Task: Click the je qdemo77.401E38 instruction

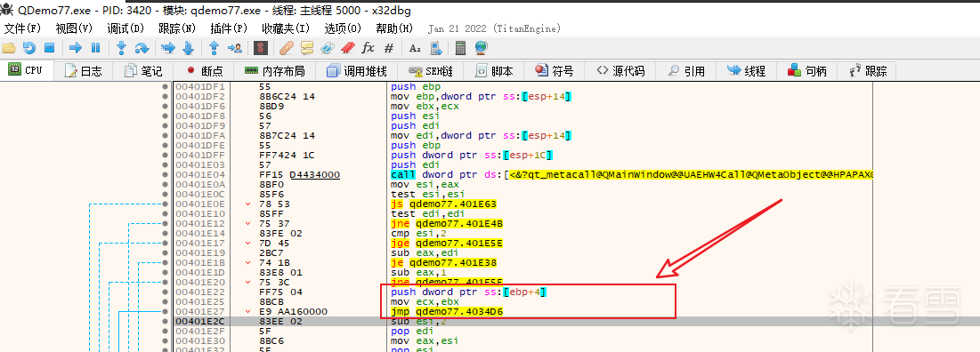Action: point(444,262)
